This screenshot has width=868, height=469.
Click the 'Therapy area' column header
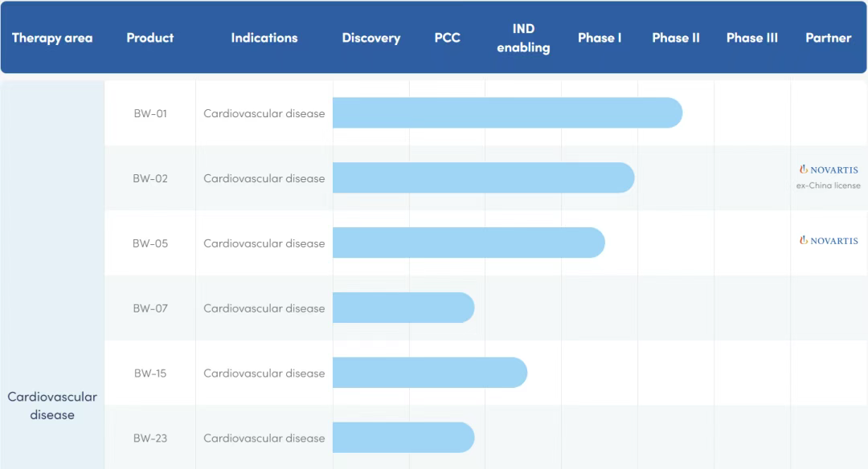52,38
